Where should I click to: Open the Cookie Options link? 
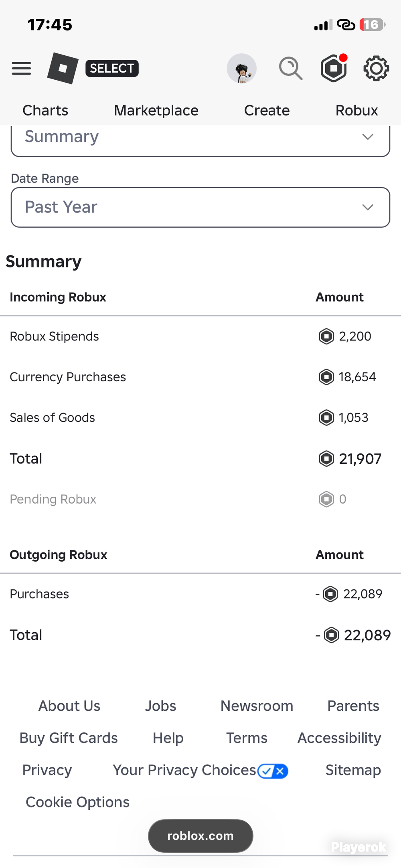click(77, 802)
